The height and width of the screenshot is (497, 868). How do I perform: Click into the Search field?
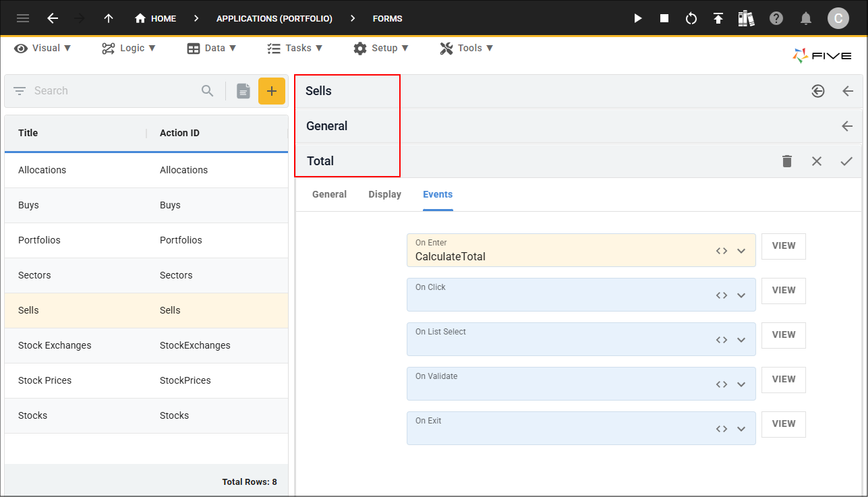[x=115, y=91]
